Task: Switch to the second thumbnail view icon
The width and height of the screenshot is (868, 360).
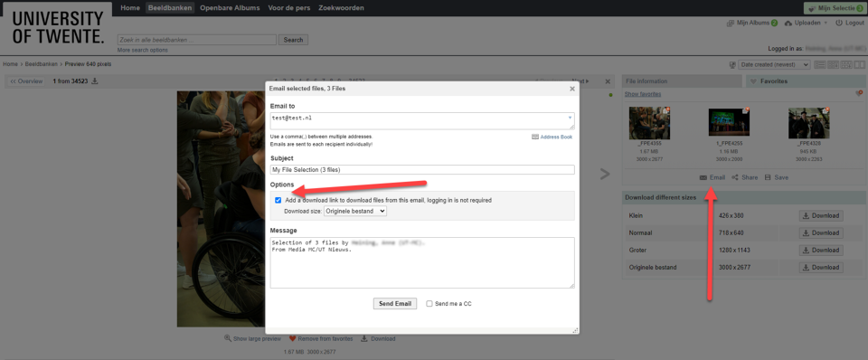Action: click(833, 65)
